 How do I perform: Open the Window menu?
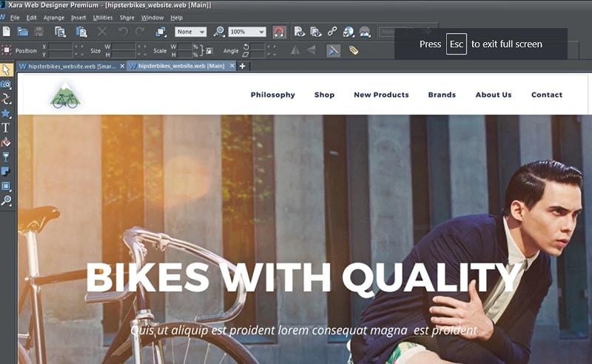pyautogui.click(x=152, y=18)
